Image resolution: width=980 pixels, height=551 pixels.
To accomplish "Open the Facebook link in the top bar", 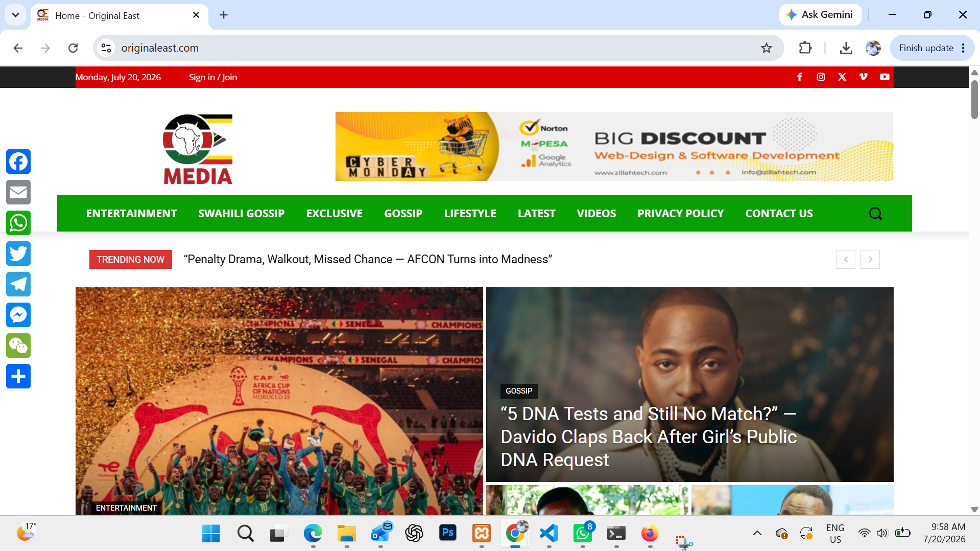I will [800, 77].
